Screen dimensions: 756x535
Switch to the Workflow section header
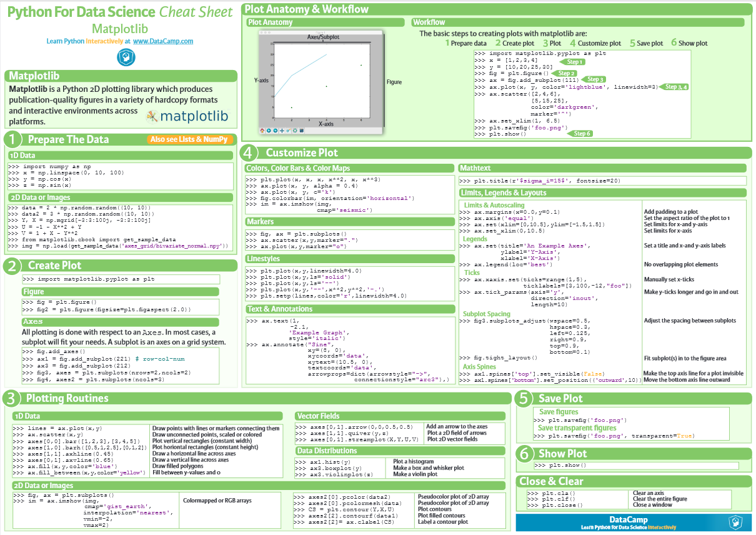[428, 22]
